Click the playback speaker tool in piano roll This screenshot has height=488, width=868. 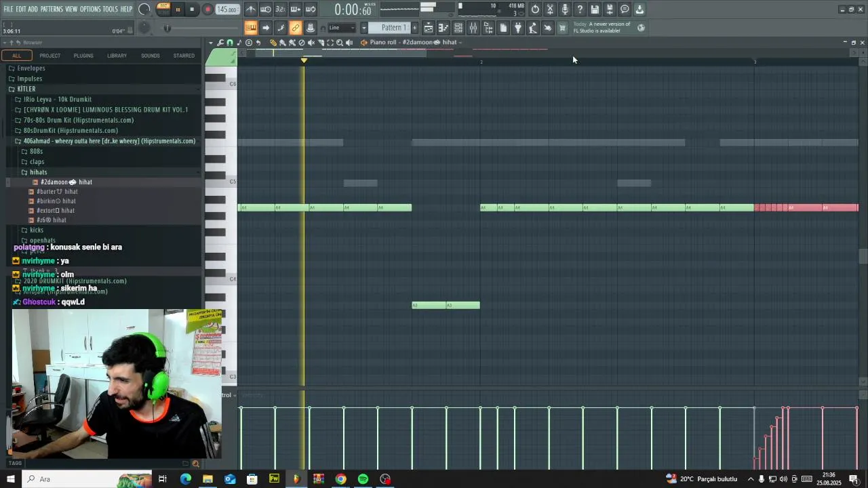tap(349, 43)
